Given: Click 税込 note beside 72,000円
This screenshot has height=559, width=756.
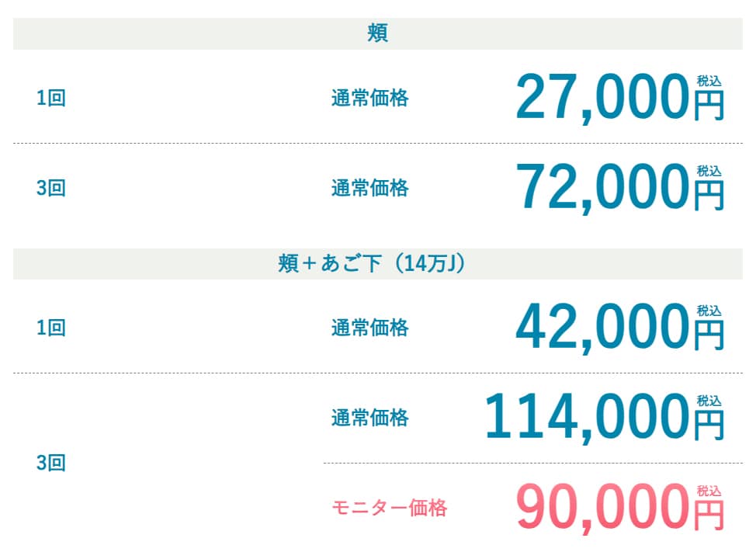Looking at the screenshot, I should tap(709, 171).
